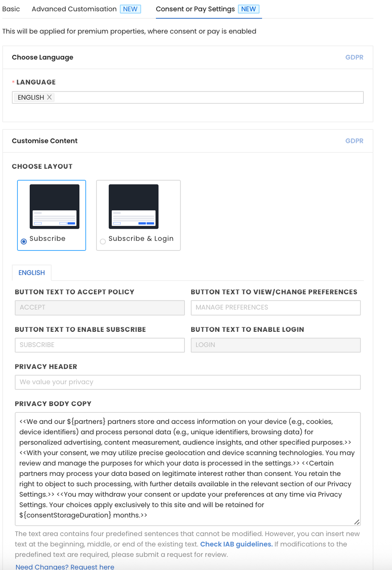The height and width of the screenshot is (570, 392).
Task: Select the ENGLISH content tab
Action: (32, 273)
